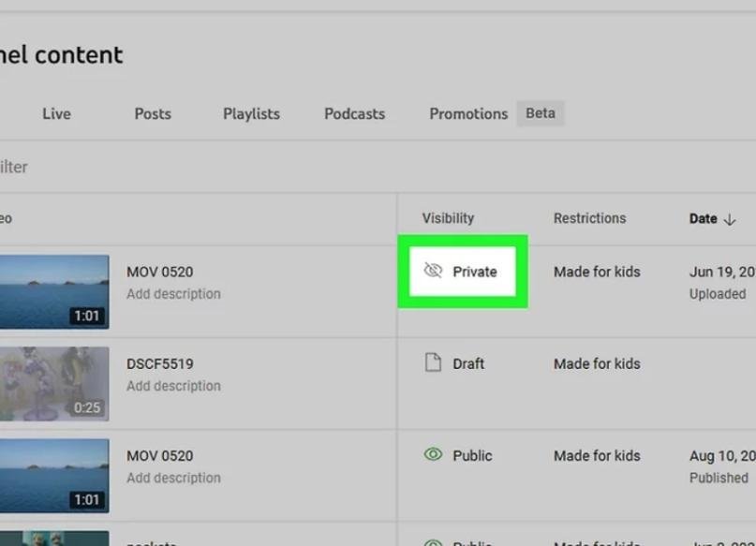Open the Promotions tab
756x546 pixels.
(468, 113)
